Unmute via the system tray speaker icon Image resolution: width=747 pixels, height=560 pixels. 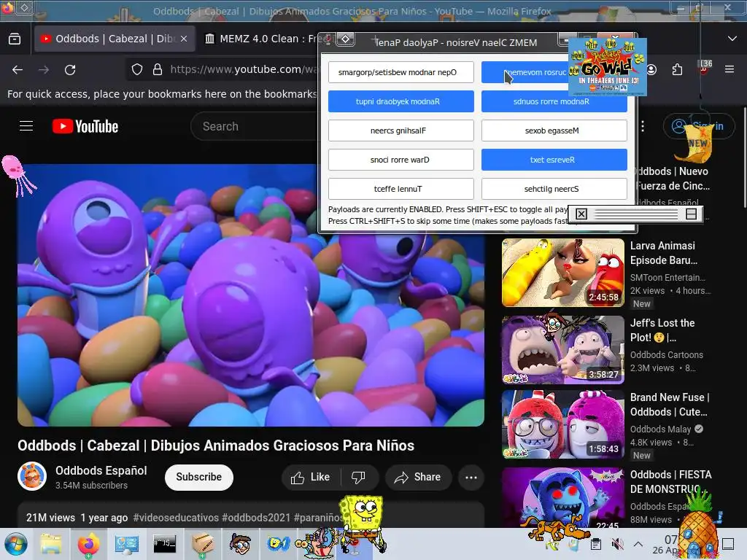coord(617,544)
